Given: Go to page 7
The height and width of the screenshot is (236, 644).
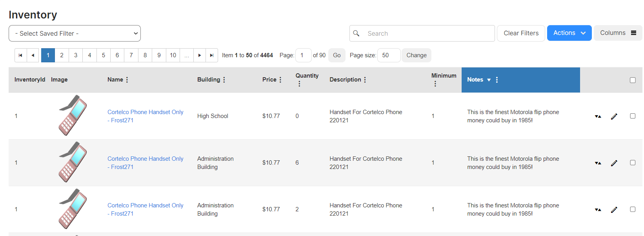Looking at the screenshot, I should point(131,55).
